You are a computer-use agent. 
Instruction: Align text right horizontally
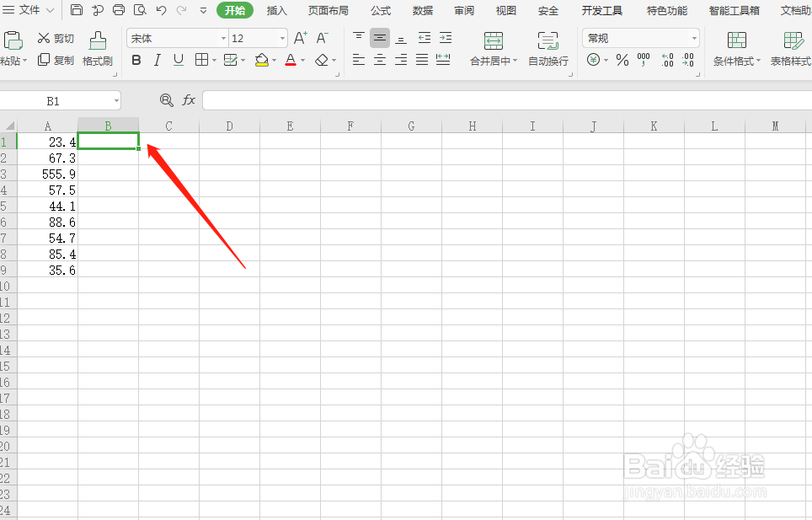click(401, 60)
